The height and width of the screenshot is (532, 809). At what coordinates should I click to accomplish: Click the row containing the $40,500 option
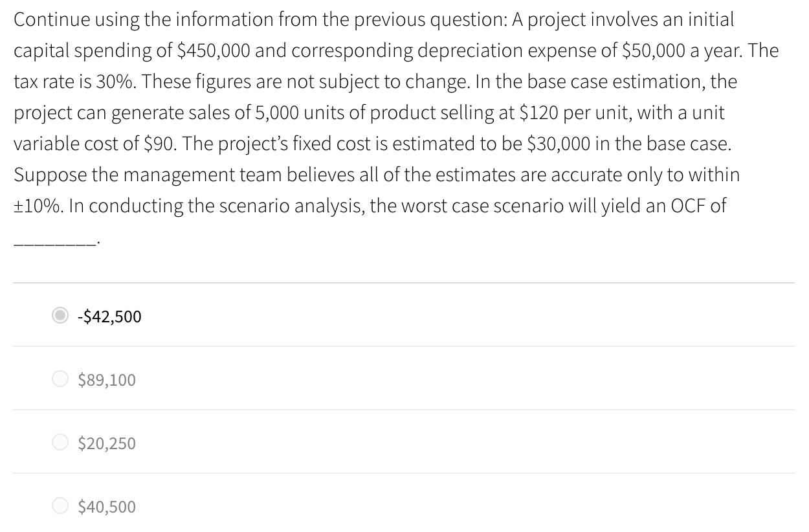388,505
